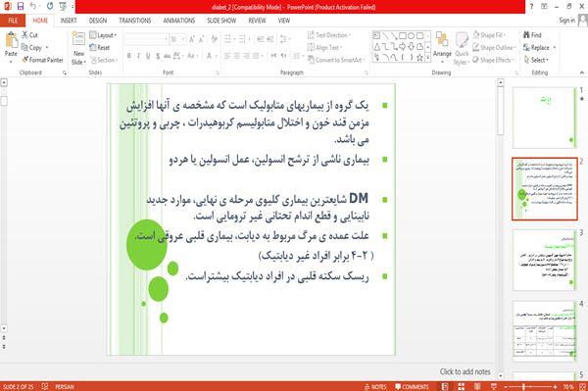Toggle Italic formatting

(x=138, y=56)
